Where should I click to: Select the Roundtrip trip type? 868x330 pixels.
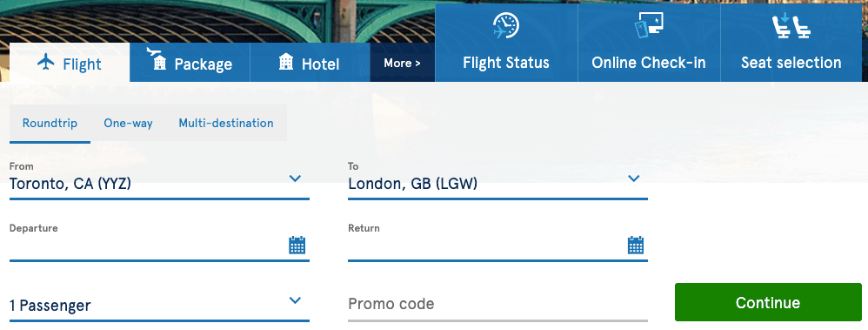(x=50, y=123)
